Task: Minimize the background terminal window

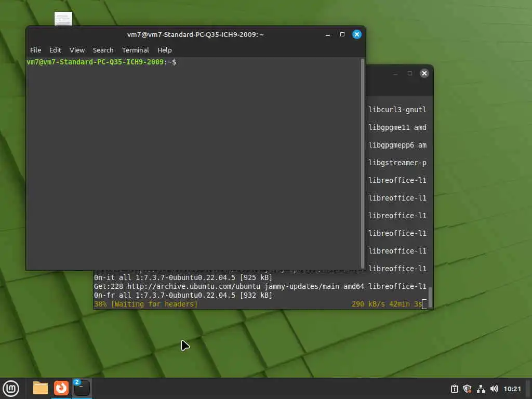Action: tap(395, 74)
